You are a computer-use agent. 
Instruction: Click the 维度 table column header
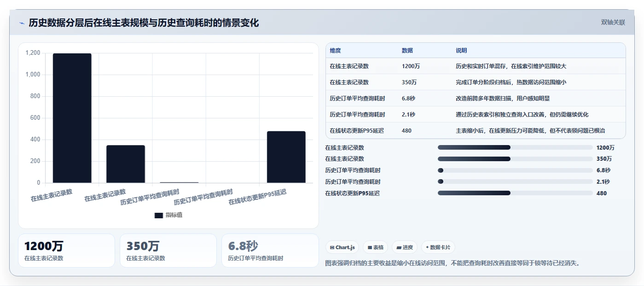coord(336,51)
